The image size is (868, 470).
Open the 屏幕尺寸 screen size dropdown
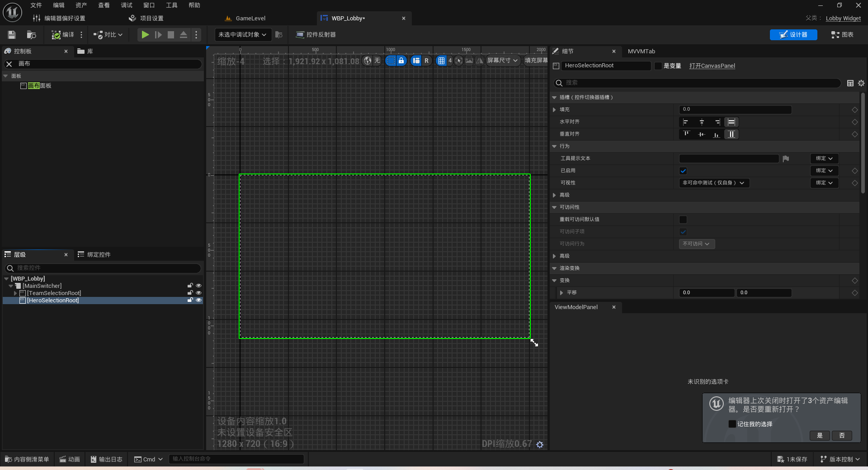click(502, 61)
